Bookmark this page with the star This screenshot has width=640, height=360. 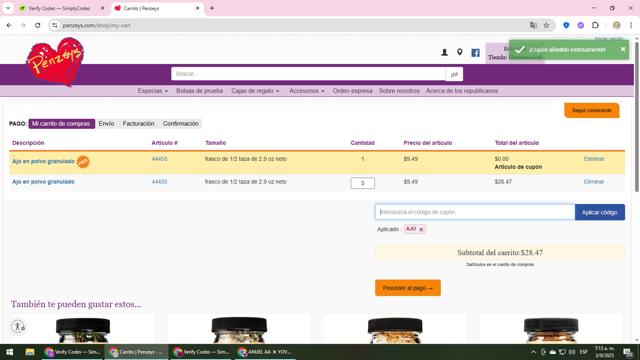(546, 25)
